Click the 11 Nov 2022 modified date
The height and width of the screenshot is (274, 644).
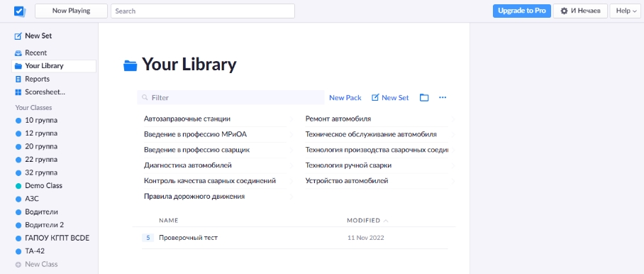pos(365,238)
